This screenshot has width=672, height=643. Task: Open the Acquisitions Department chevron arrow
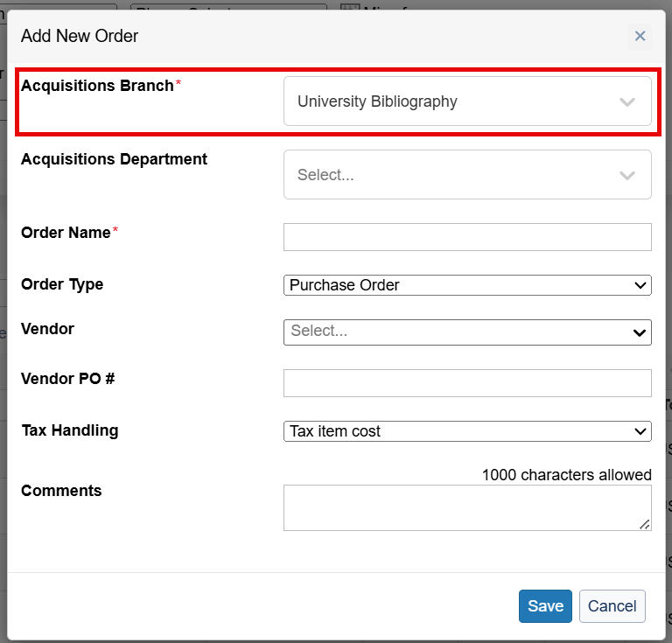click(x=626, y=175)
